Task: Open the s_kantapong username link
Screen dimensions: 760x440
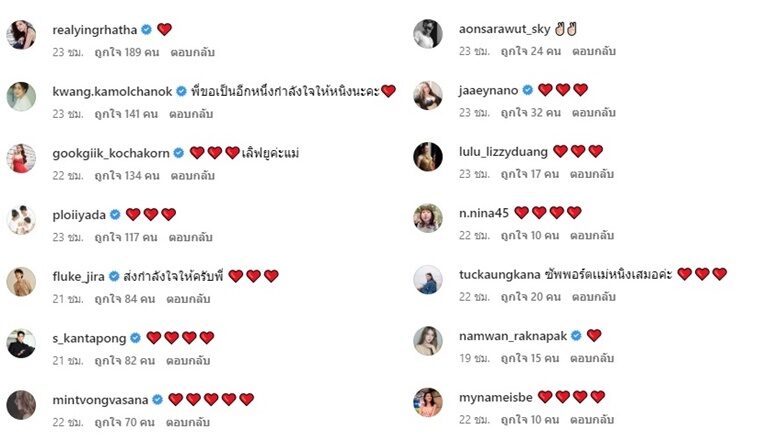Action: coord(89,338)
